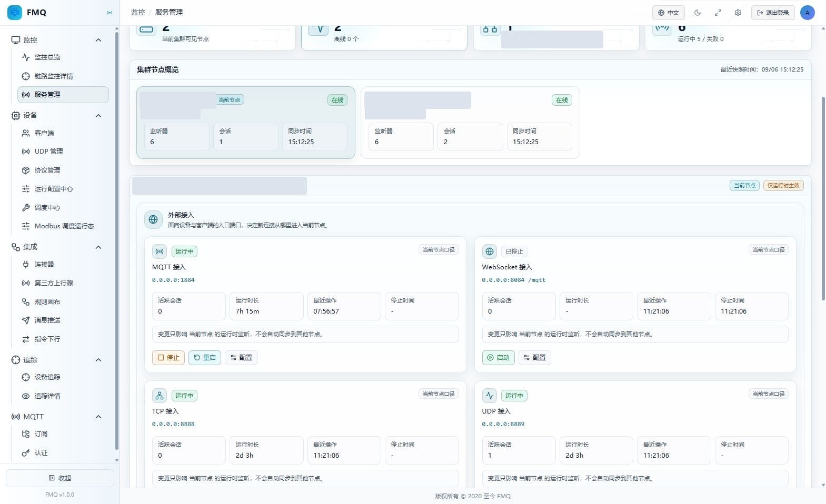
Task: Go to 调度中心
Action: (63, 208)
